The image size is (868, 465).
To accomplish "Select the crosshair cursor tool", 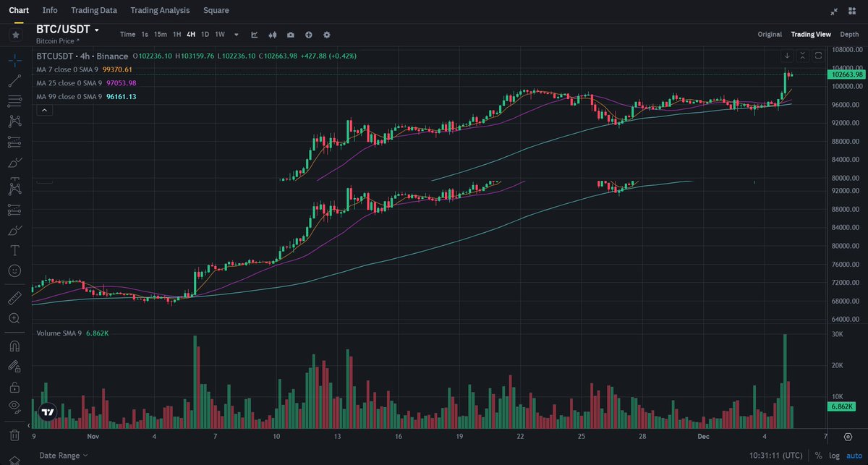I will coord(14,61).
